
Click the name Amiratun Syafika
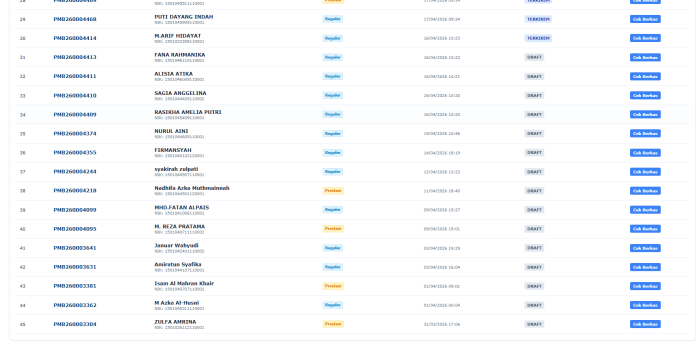pyautogui.click(x=178, y=264)
